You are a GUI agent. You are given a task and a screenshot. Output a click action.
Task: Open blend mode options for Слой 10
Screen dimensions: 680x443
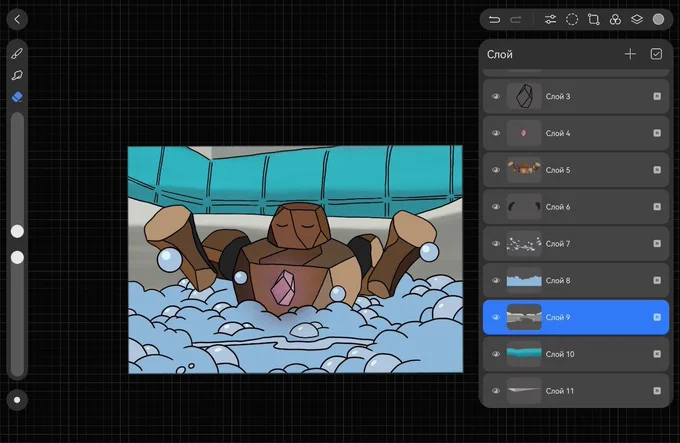click(657, 354)
